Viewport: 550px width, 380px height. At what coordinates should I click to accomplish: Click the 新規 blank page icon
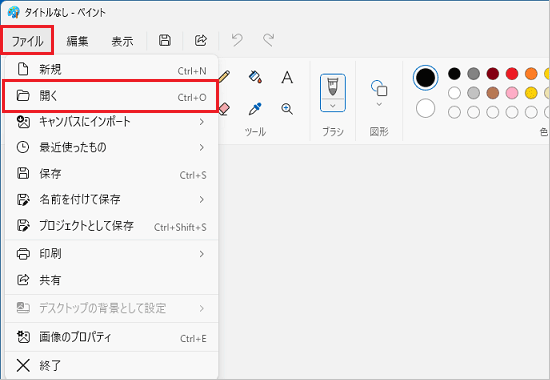[23, 69]
